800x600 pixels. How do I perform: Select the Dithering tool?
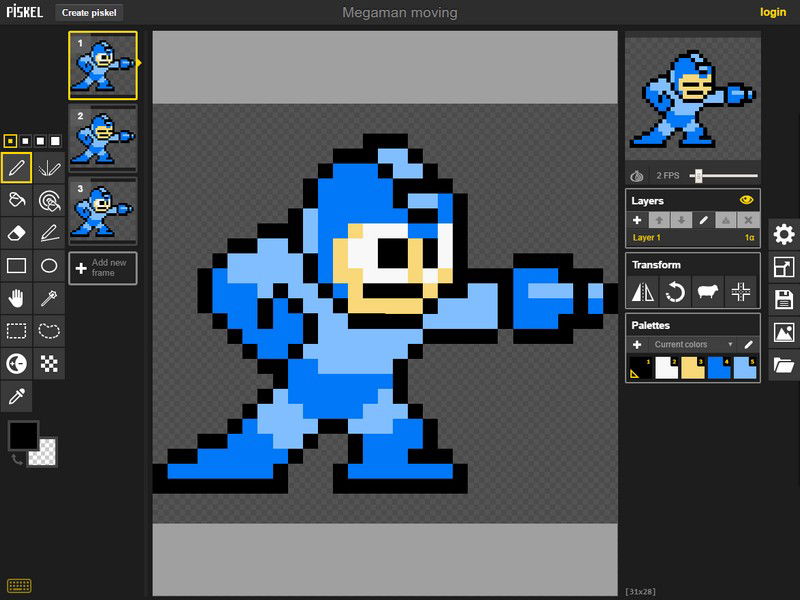click(49, 363)
